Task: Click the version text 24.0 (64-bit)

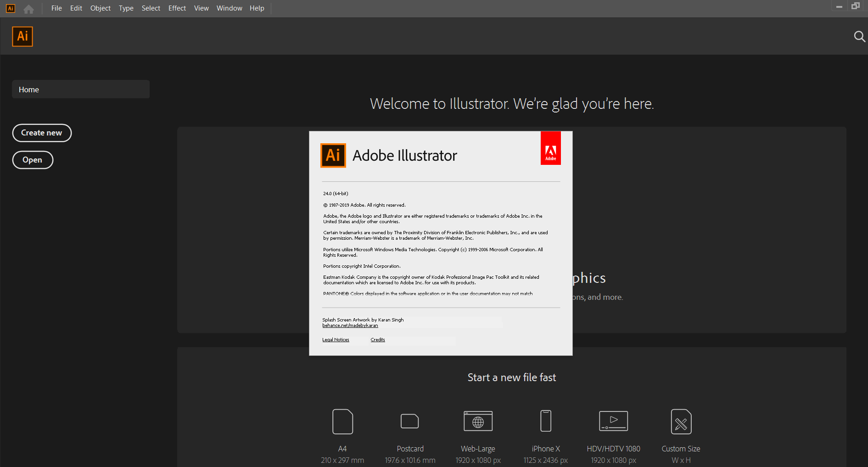Action: tap(336, 193)
